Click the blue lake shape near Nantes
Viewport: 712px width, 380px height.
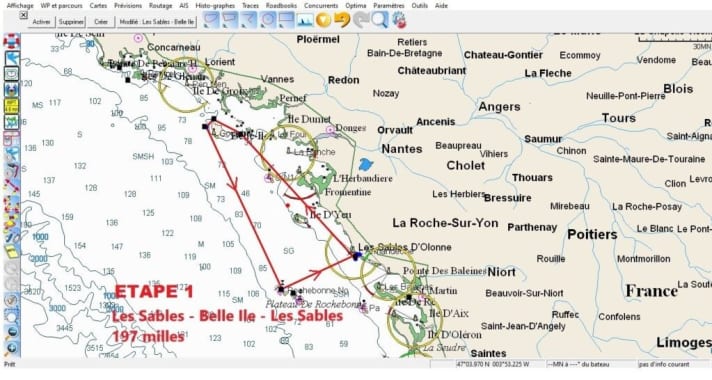point(366,164)
